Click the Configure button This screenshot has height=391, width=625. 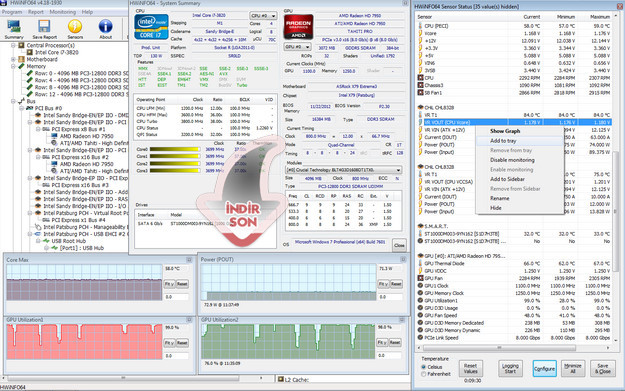click(x=544, y=368)
